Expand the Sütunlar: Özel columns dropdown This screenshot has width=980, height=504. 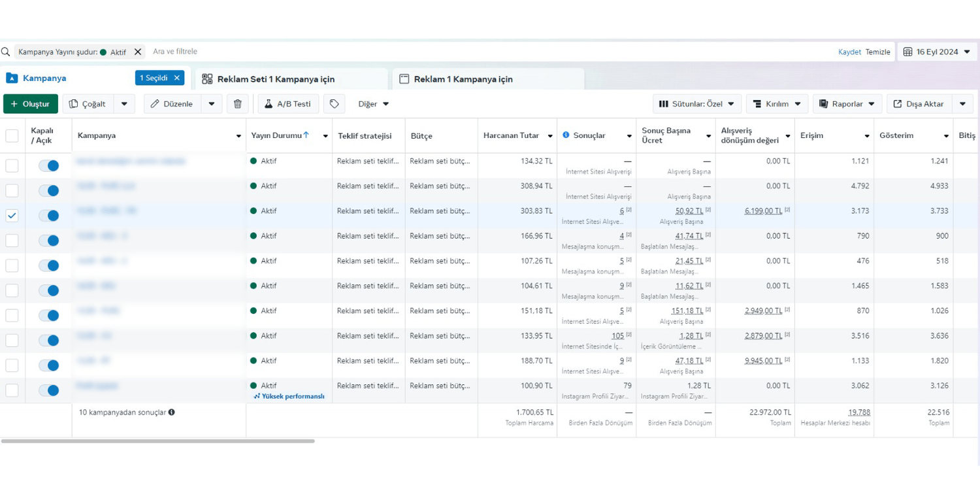point(696,104)
